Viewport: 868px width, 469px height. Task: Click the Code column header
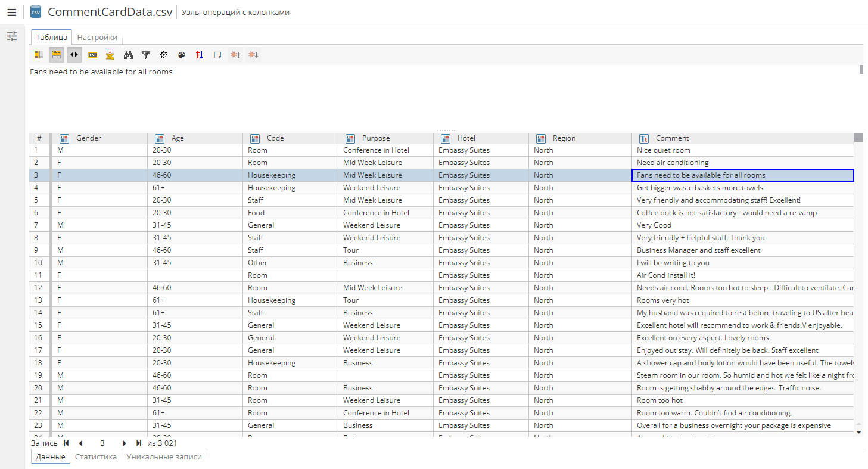point(291,138)
